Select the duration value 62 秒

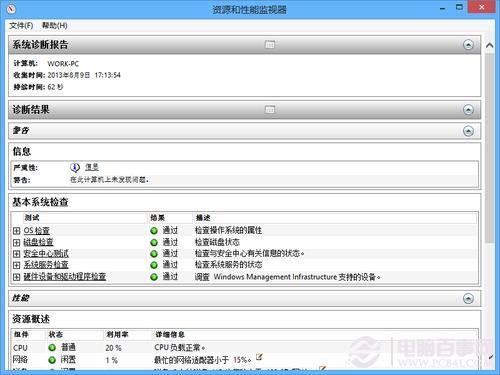coord(55,87)
